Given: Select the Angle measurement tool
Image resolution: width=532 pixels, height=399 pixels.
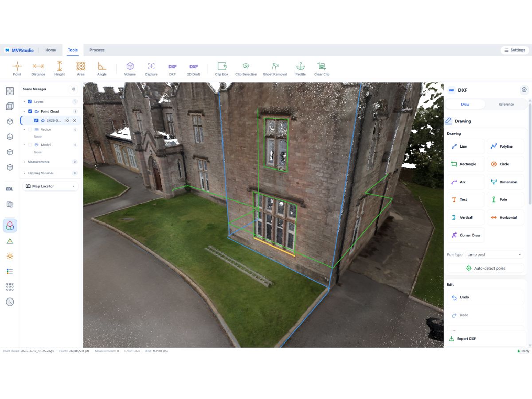Looking at the screenshot, I should [102, 69].
